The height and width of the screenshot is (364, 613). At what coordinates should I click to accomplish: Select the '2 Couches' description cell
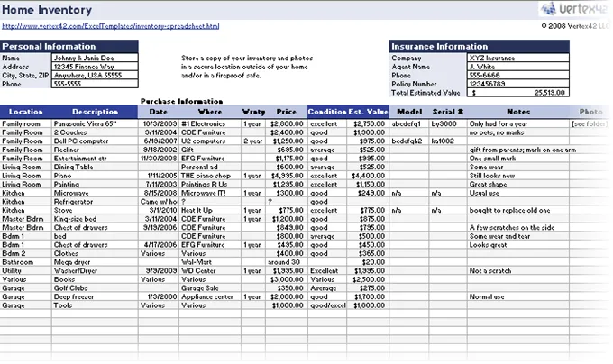coord(95,132)
